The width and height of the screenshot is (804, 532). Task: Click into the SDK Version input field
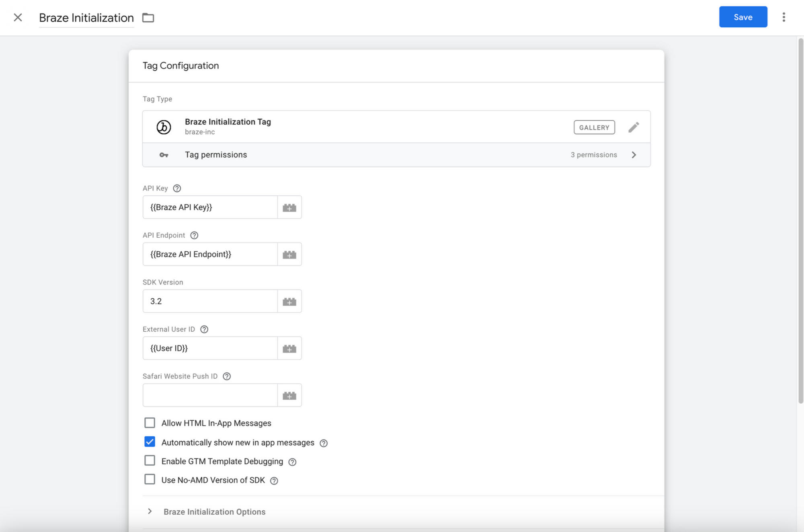210,301
